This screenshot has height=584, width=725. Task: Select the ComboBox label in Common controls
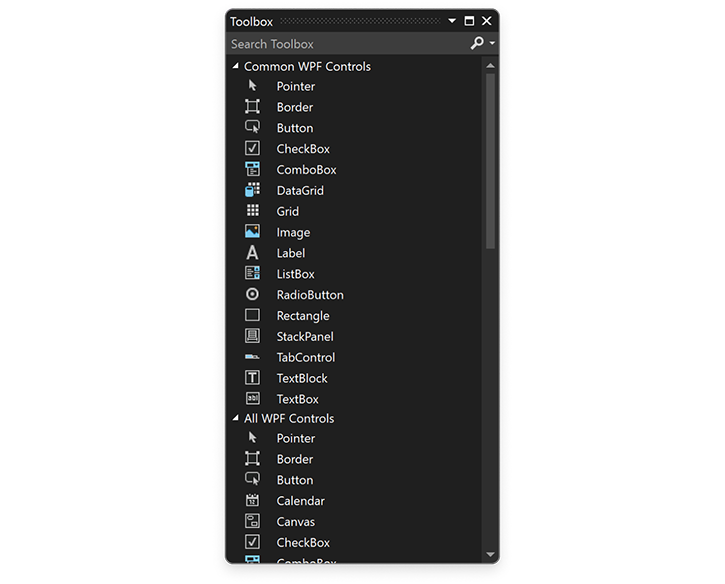307,170
